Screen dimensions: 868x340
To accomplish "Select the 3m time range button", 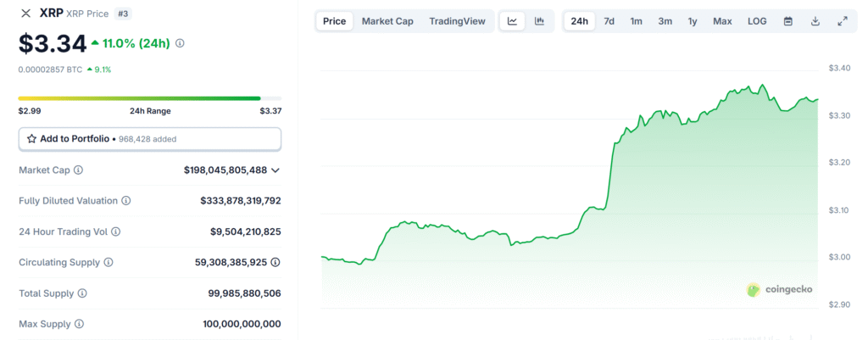I will [665, 21].
